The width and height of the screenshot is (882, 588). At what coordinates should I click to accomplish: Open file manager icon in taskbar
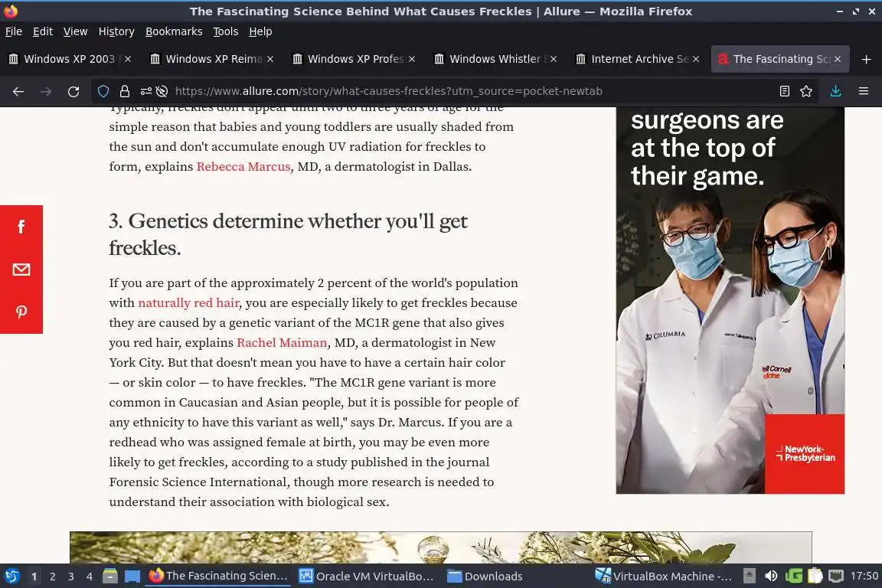pyautogui.click(x=110, y=577)
